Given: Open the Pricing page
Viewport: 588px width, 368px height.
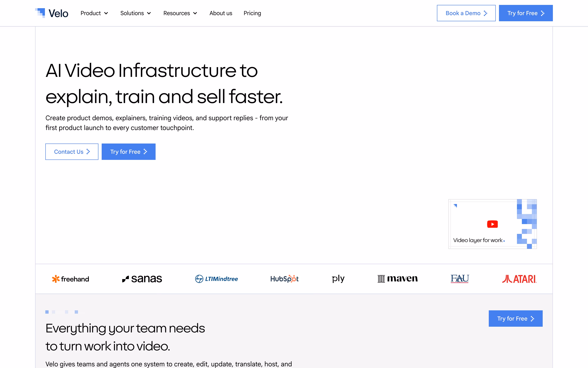Looking at the screenshot, I should point(252,13).
